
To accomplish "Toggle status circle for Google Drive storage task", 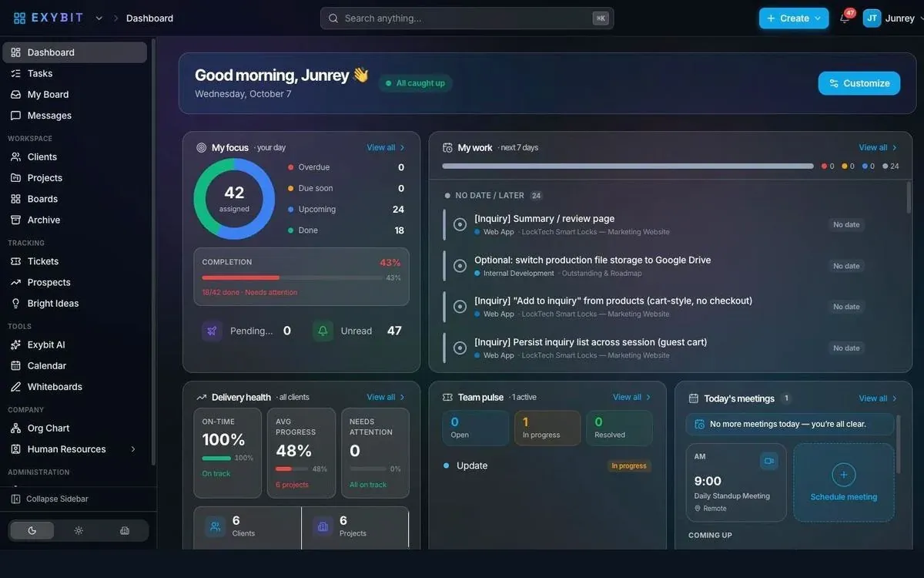I will pos(460,266).
